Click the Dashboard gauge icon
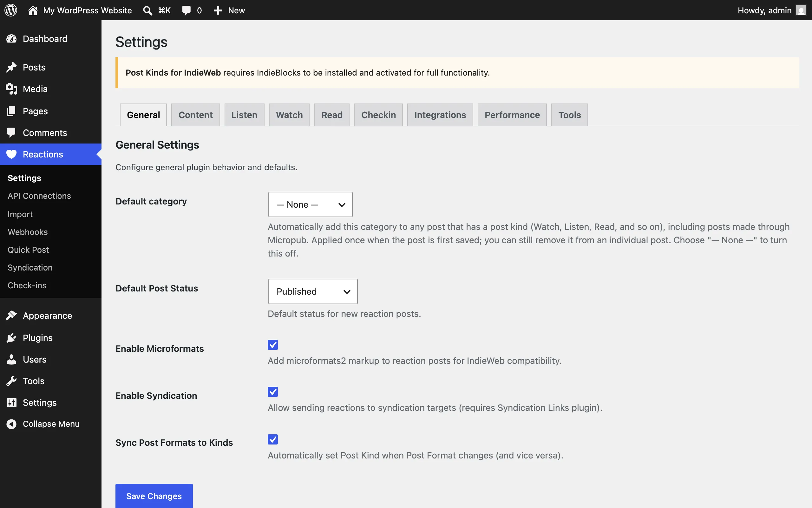Viewport: 812px width, 508px height. pyautogui.click(x=11, y=39)
